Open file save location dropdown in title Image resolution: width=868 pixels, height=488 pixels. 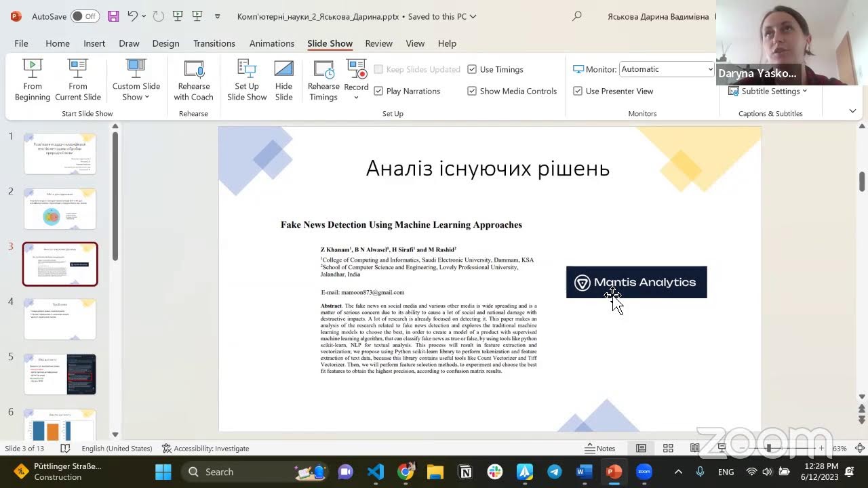[x=473, y=16]
